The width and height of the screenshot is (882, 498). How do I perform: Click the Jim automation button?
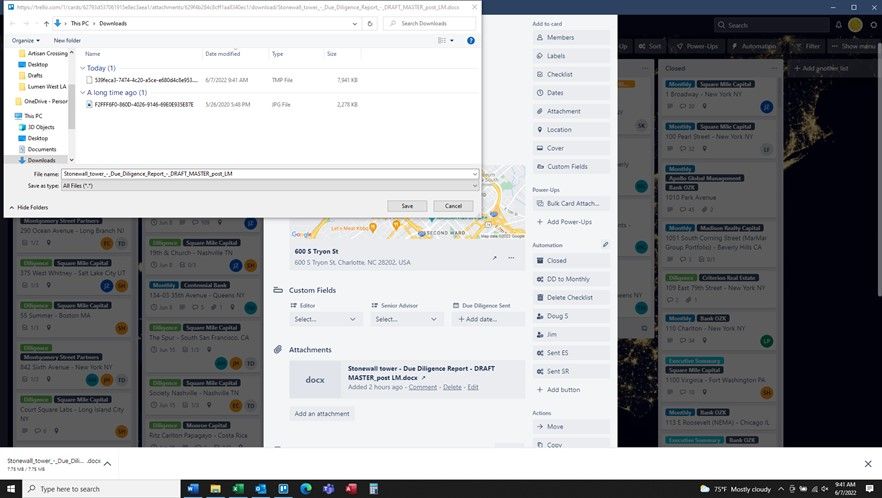[571, 334]
